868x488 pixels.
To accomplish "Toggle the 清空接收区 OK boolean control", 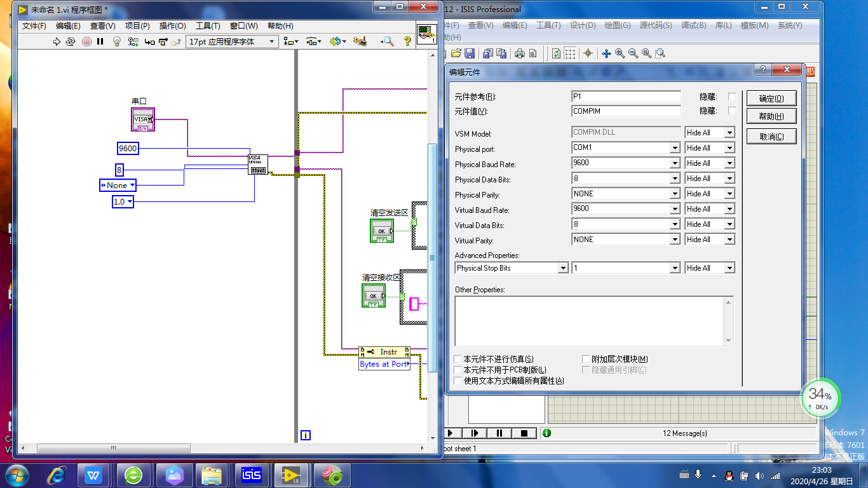I will click(374, 295).
